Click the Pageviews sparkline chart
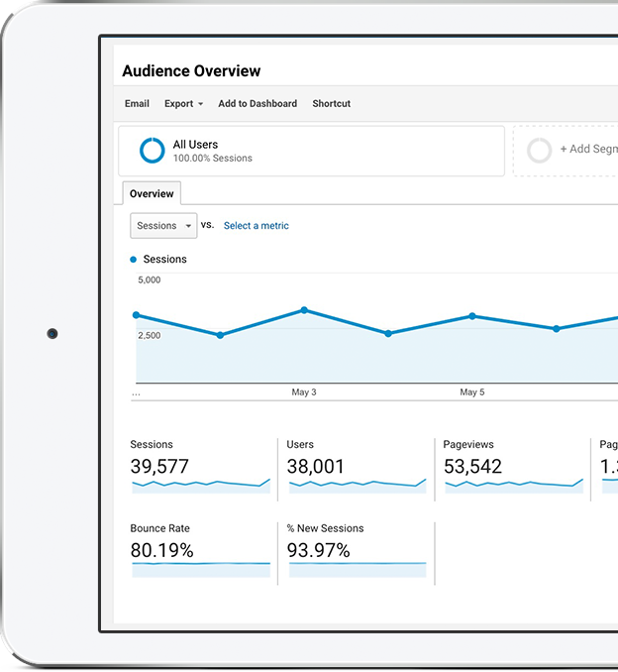This screenshot has height=672, width=618. (x=514, y=486)
